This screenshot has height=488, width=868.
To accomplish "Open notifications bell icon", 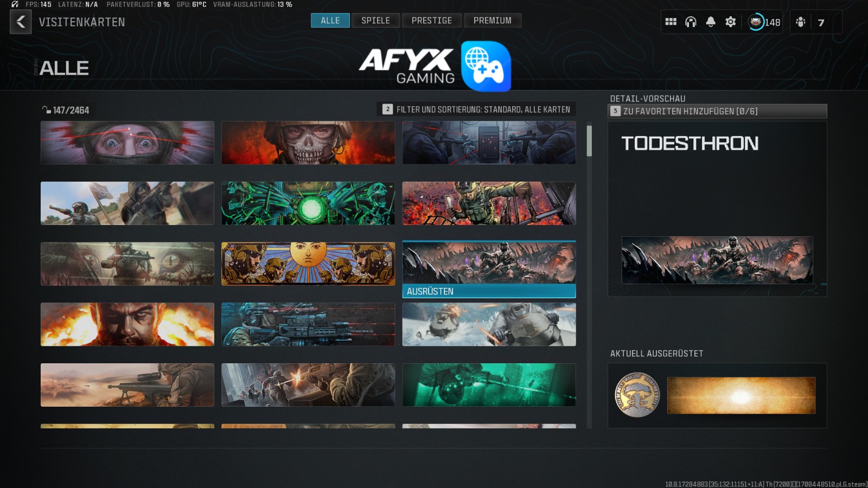I will [x=711, y=22].
